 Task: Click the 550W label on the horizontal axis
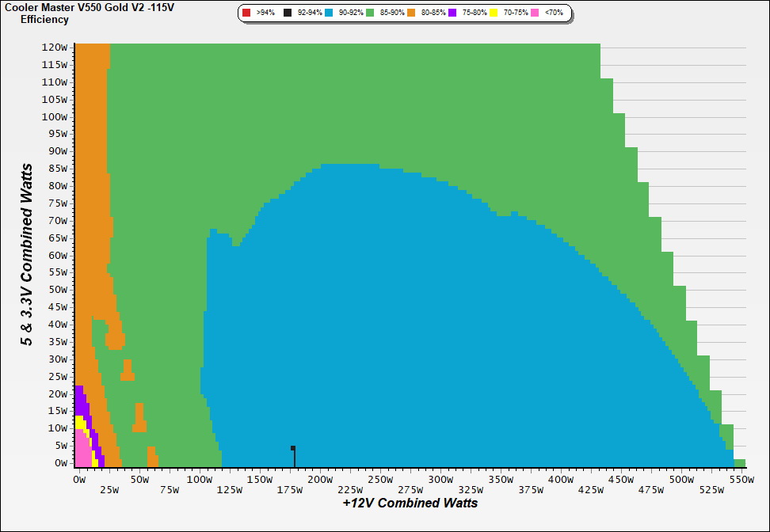tap(740, 480)
